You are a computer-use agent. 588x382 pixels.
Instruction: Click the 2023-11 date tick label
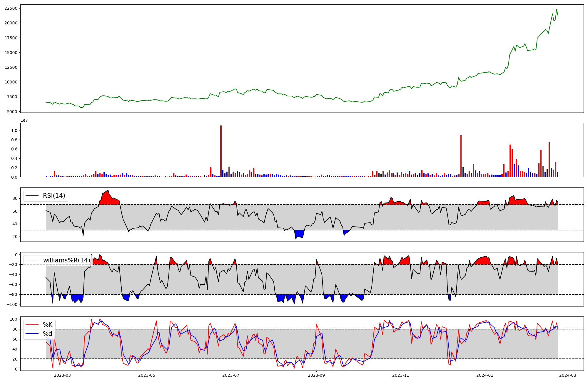coord(401,375)
